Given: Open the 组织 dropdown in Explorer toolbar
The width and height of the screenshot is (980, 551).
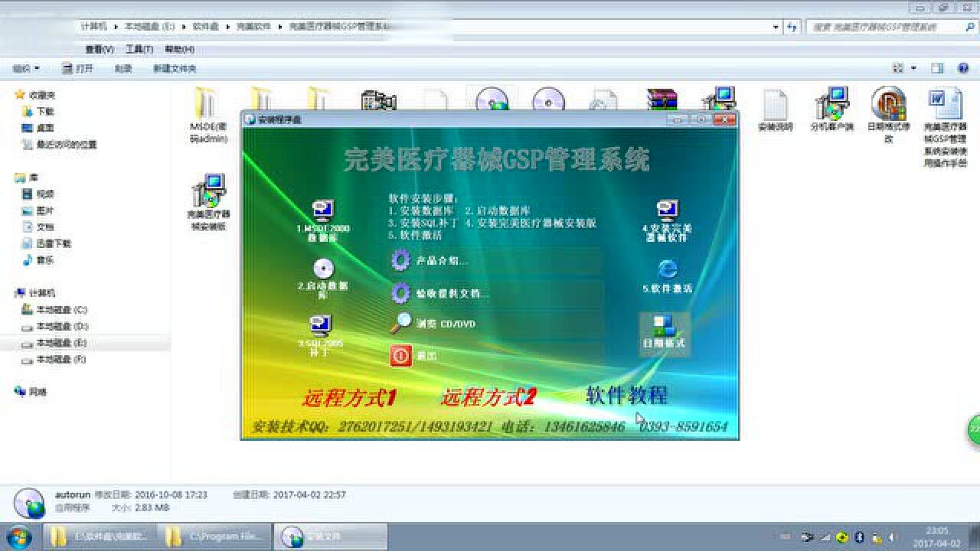Looking at the screenshot, I should 27,69.
